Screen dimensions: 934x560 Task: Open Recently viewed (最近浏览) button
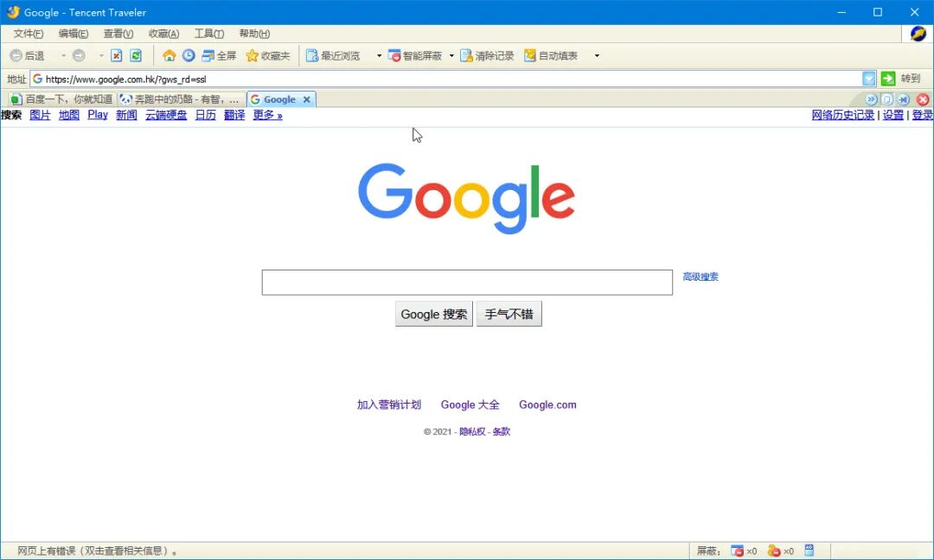click(334, 55)
